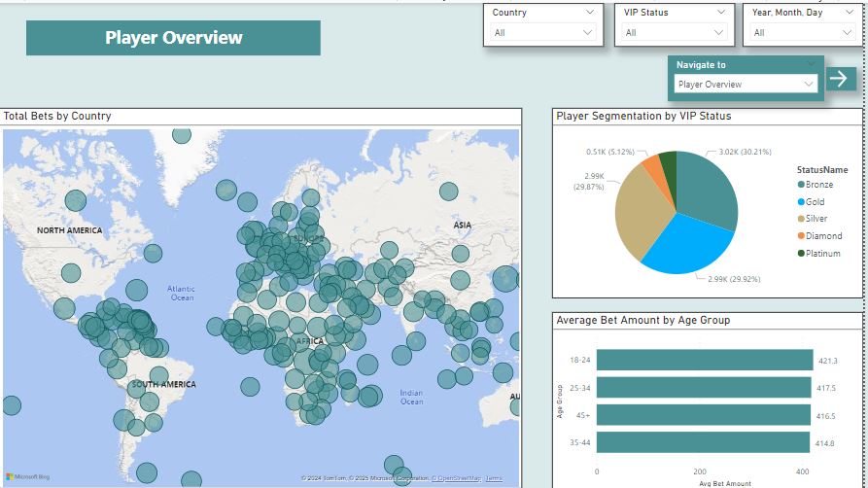Open the map Terms link
Screen dimensions: 868x488
[x=494, y=478]
